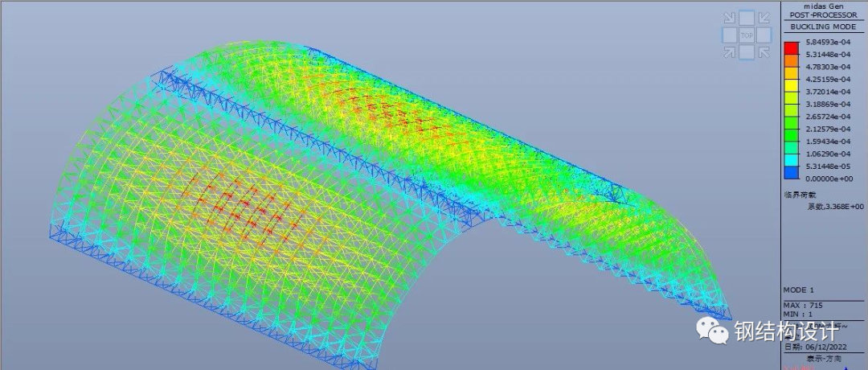868x370 pixels.
Task: Click the lower-right corner arrow of view cube
Action: click(x=764, y=52)
